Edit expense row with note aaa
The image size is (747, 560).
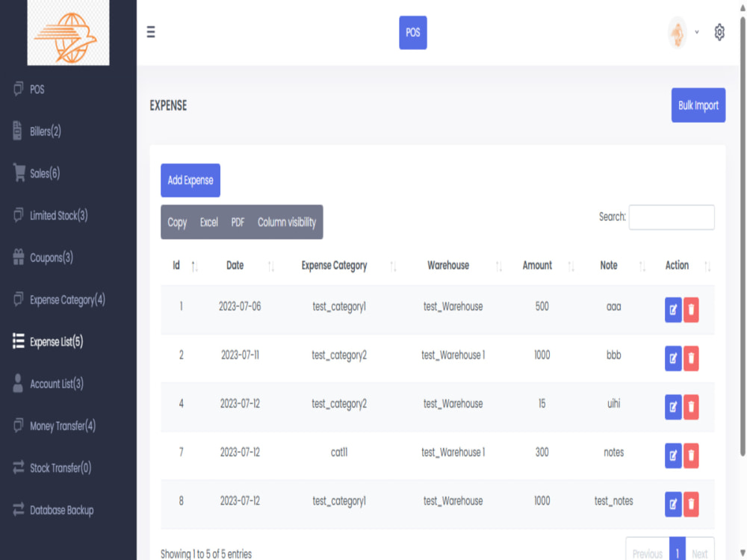point(673,310)
